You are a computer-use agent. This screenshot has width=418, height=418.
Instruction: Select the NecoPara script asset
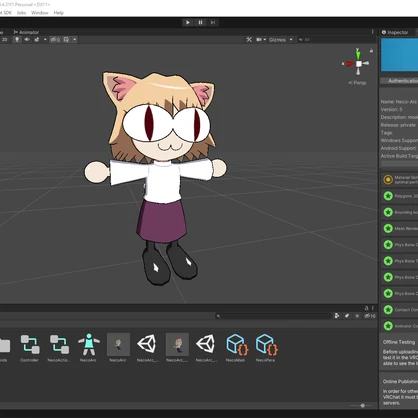(266, 348)
